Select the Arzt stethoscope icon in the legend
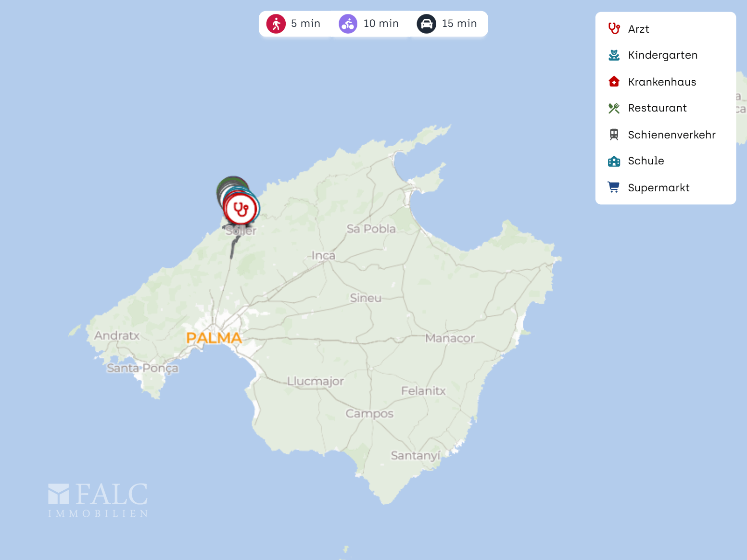This screenshot has width=747, height=560. point(614,29)
